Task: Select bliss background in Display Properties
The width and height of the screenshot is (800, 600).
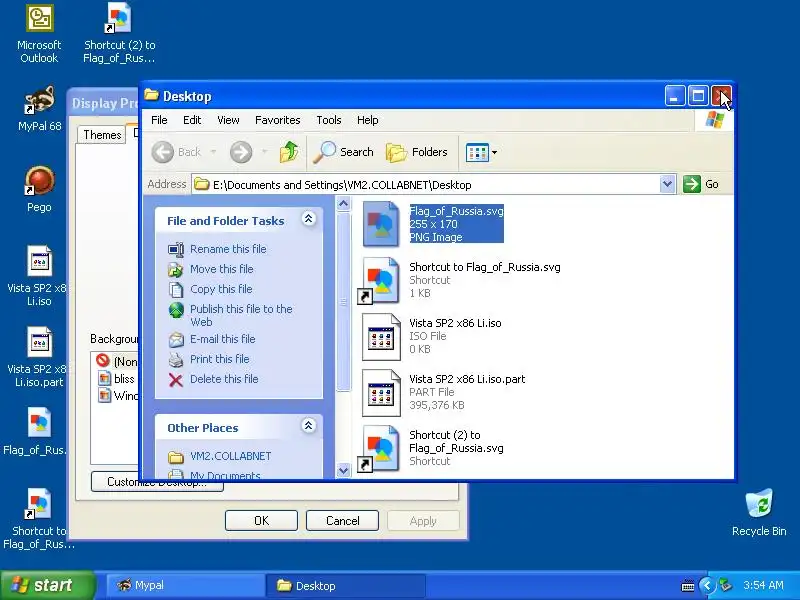Action: pos(117,379)
